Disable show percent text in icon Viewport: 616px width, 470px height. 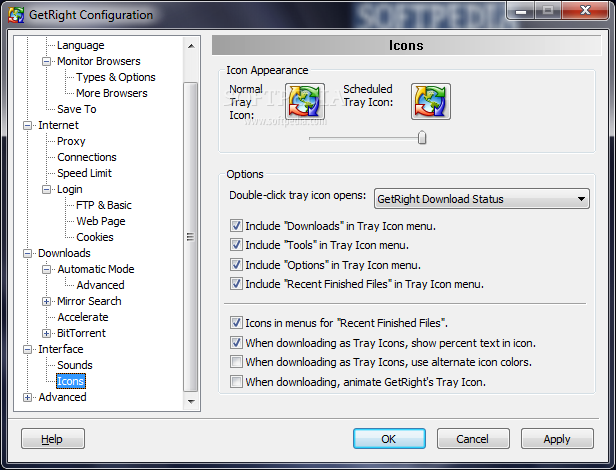(x=236, y=343)
